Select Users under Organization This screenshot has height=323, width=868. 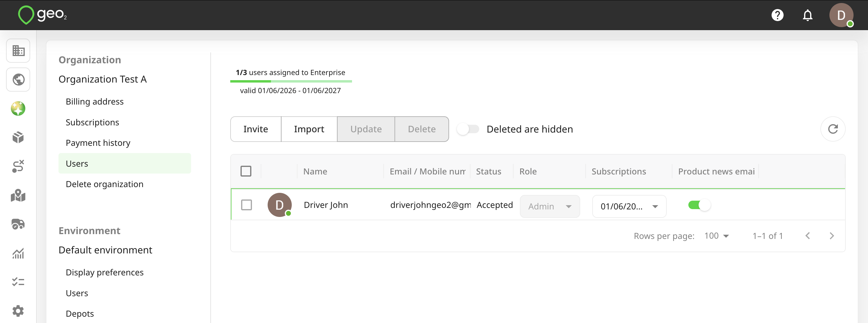point(125,163)
